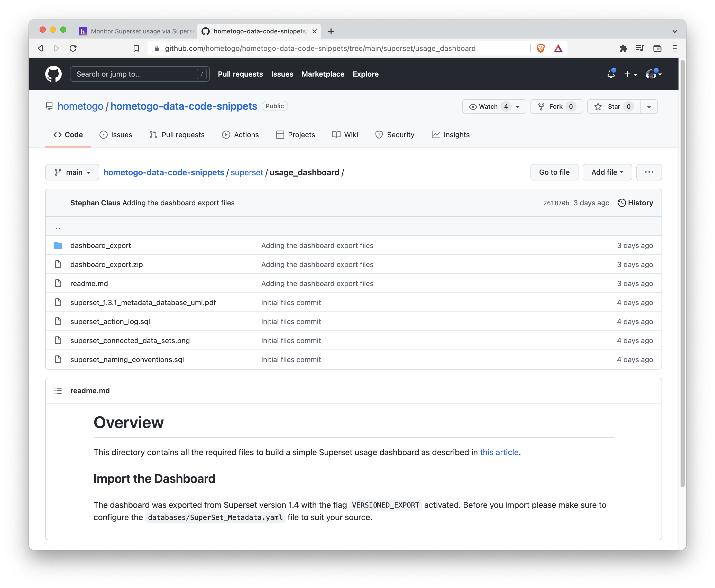Reload the page with the refresh icon
The image size is (715, 588).
74,48
